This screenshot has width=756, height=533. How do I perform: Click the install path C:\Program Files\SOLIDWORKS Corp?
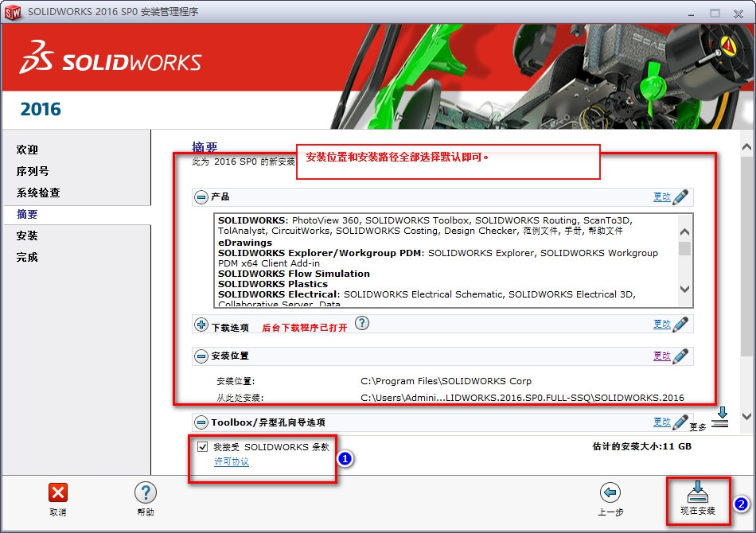click(x=446, y=381)
